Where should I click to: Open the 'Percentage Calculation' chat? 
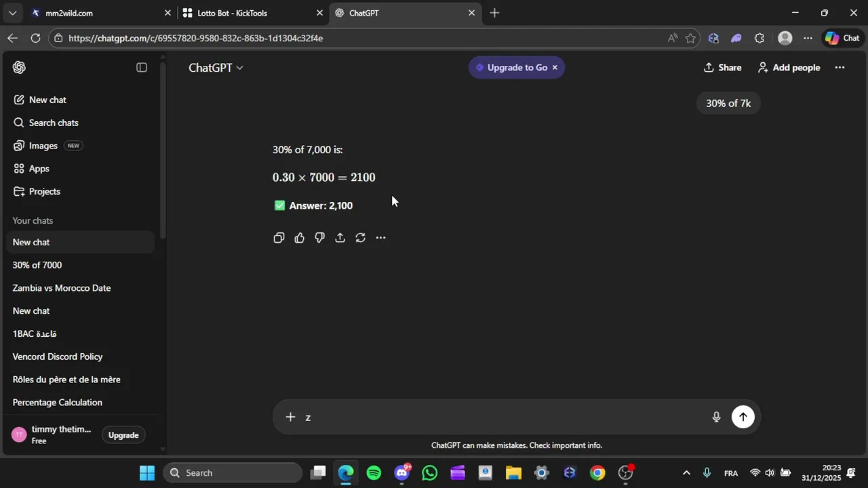[81, 403]
